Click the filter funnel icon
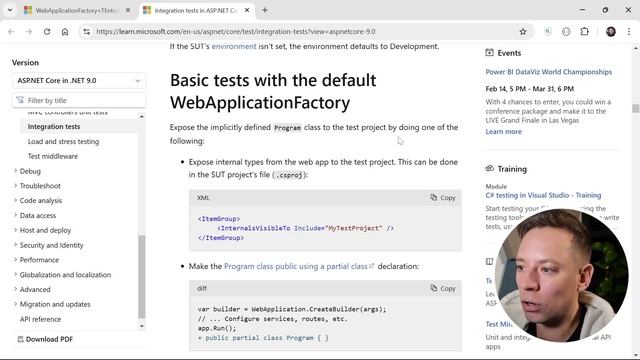Viewport: 640px width, 360px height. click(20, 100)
